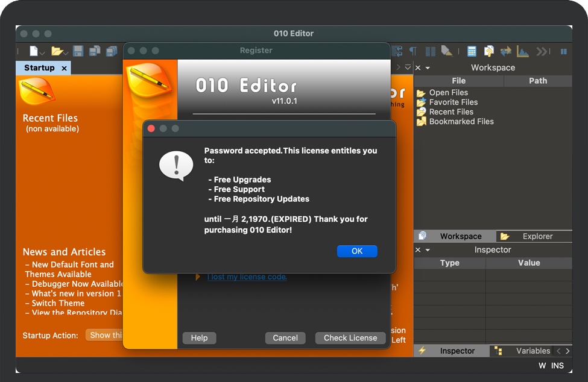Close the Inspector panel
The image size is (588, 382).
pyautogui.click(x=418, y=250)
